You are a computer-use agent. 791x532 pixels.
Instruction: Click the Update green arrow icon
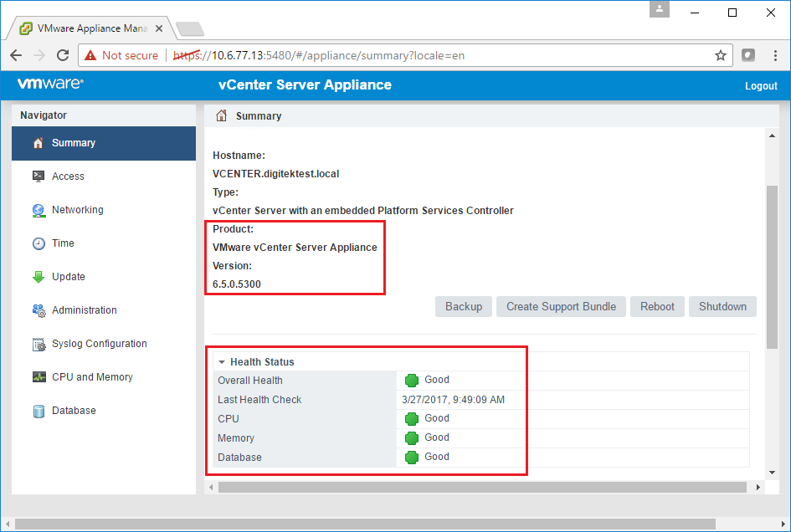39,277
